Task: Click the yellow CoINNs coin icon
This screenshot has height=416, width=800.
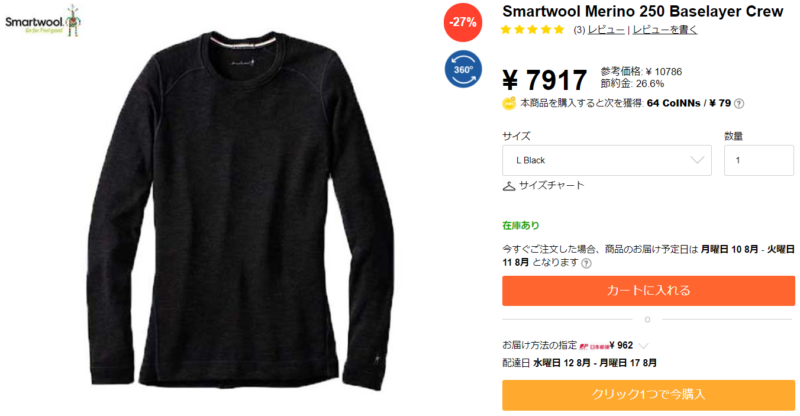Action: [509, 104]
